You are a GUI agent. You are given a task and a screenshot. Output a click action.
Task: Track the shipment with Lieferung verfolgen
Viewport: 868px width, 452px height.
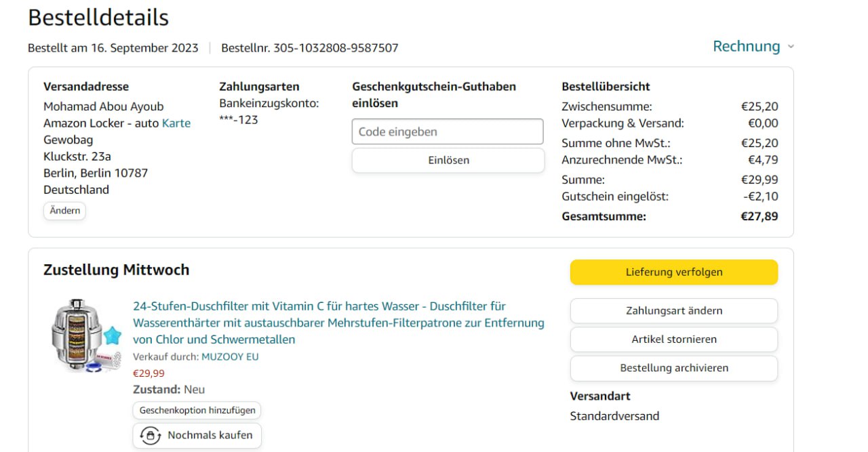click(x=674, y=272)
